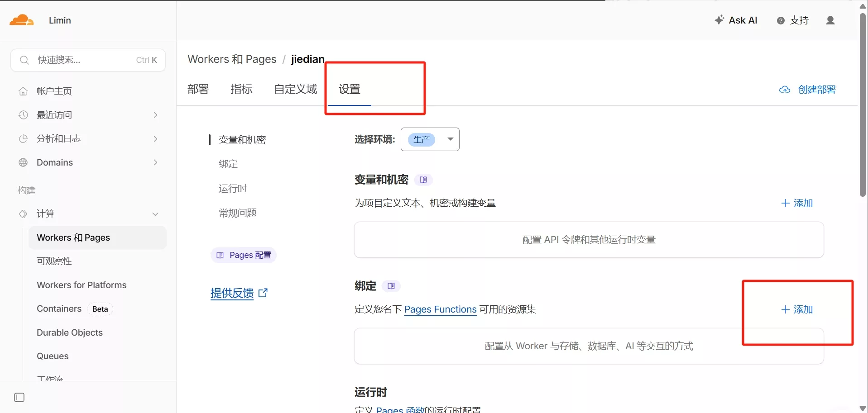
Task: Open the Pages Functions link
Action: pos(440,309)
